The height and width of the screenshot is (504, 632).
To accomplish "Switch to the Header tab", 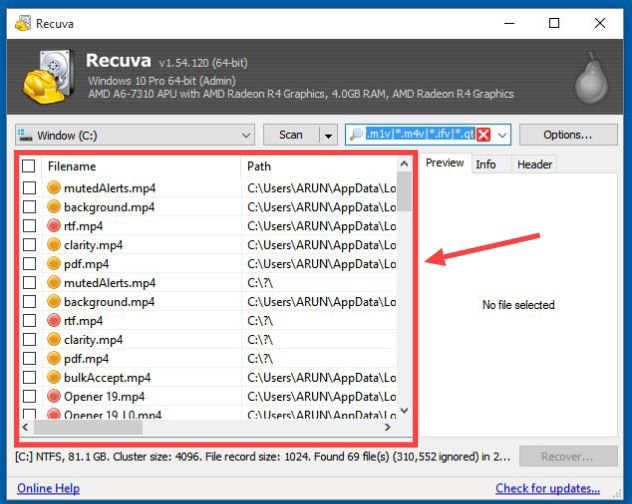I will click(534, 165).
